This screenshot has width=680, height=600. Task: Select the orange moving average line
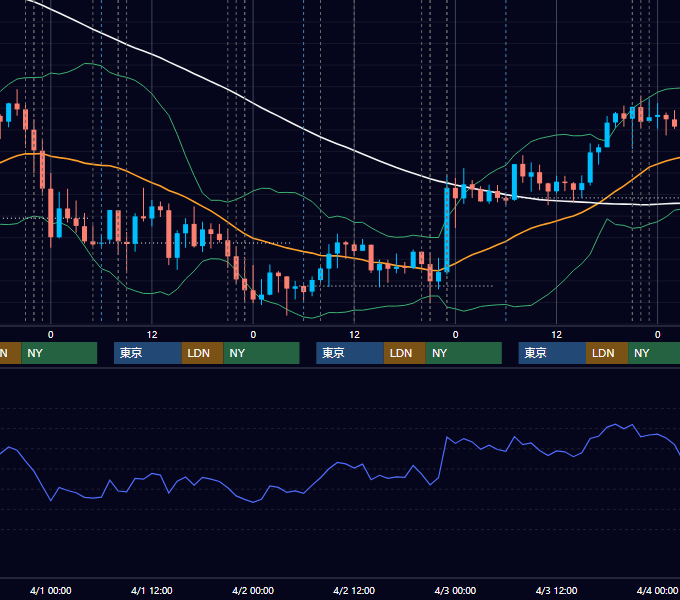click(253, 238)
